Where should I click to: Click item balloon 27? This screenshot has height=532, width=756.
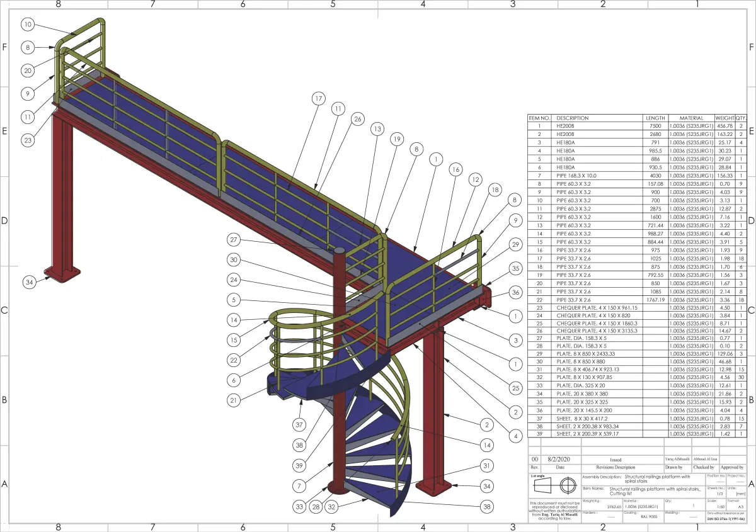[x=234, y=240]
